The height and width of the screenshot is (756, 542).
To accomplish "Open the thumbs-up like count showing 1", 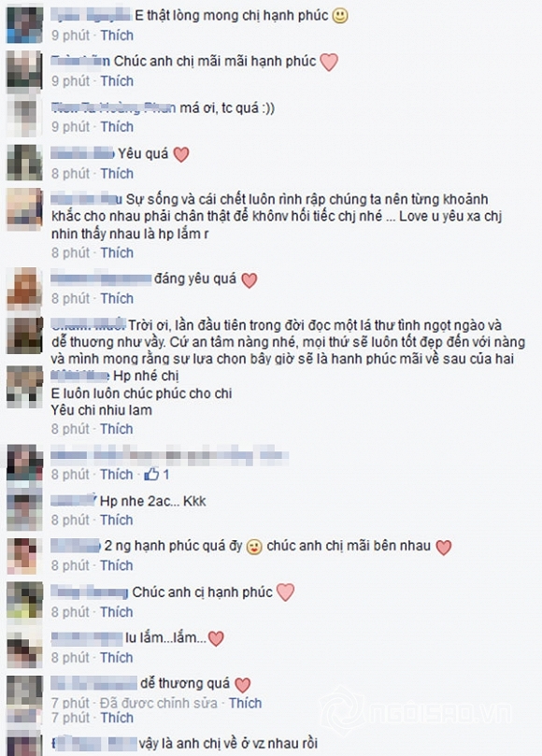I will coord(157,475).
